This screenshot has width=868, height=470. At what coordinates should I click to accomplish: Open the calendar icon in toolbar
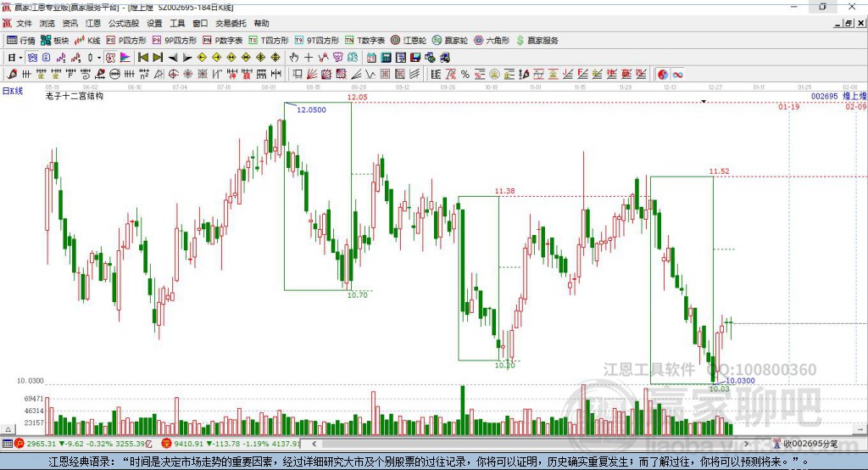[x=371, y=57]
